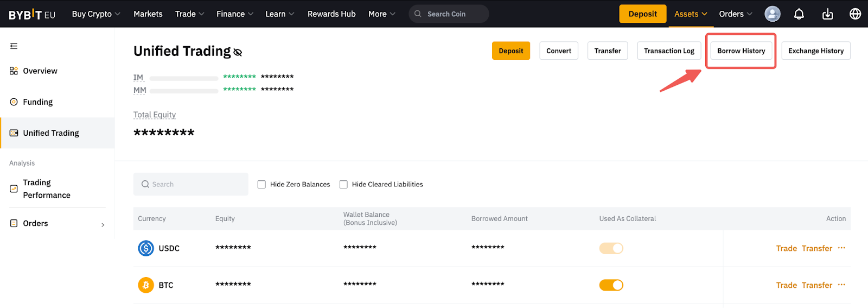Click the download app icon
868x308 pixels.
827,14
